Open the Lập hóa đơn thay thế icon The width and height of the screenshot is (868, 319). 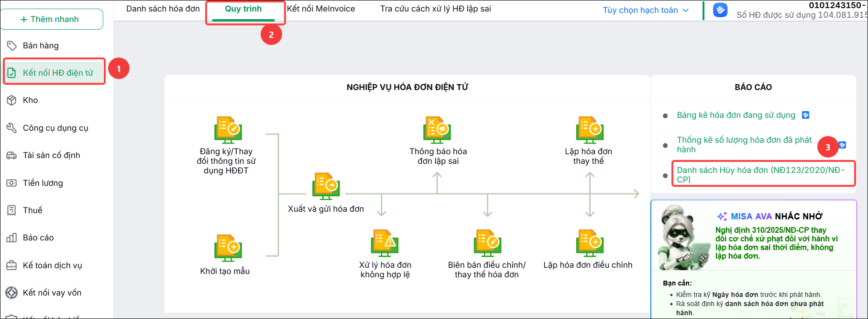coord(590,130)
